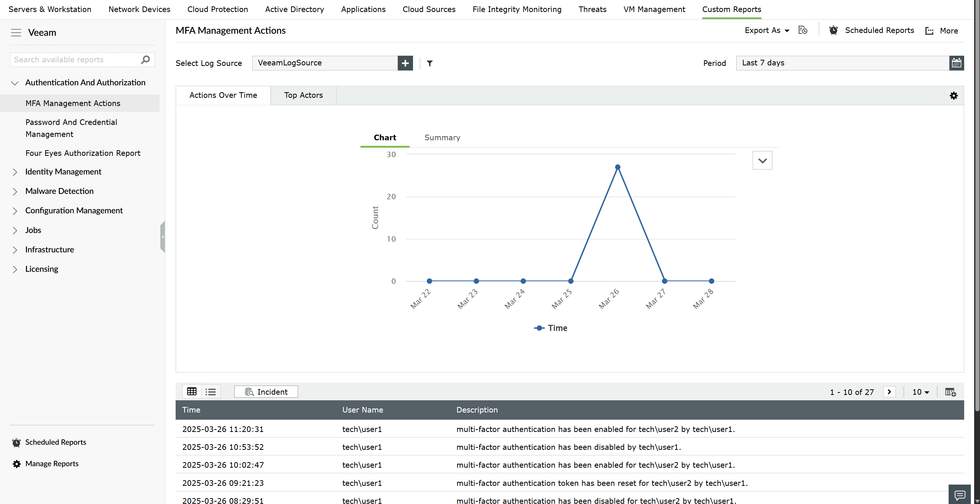Click the Mar 26 peak data point
The width and height of the screenshot is (980, 504).
(x=618, y=167)
